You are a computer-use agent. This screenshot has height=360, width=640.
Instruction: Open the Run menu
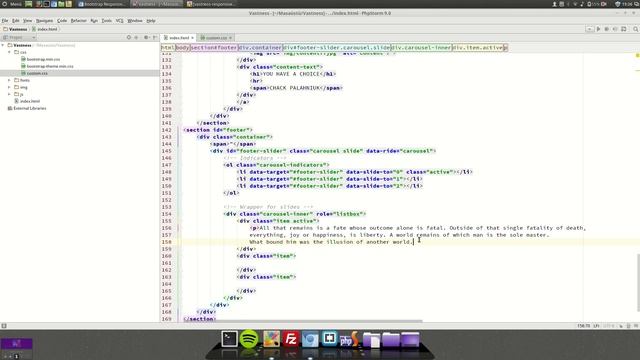tap(94, 20)
